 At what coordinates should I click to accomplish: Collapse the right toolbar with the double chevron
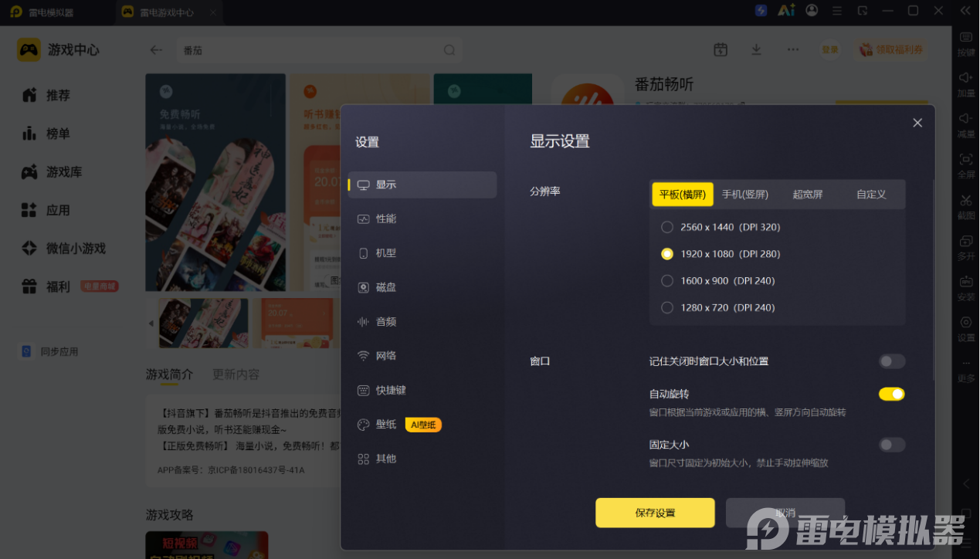coord(965,11)
